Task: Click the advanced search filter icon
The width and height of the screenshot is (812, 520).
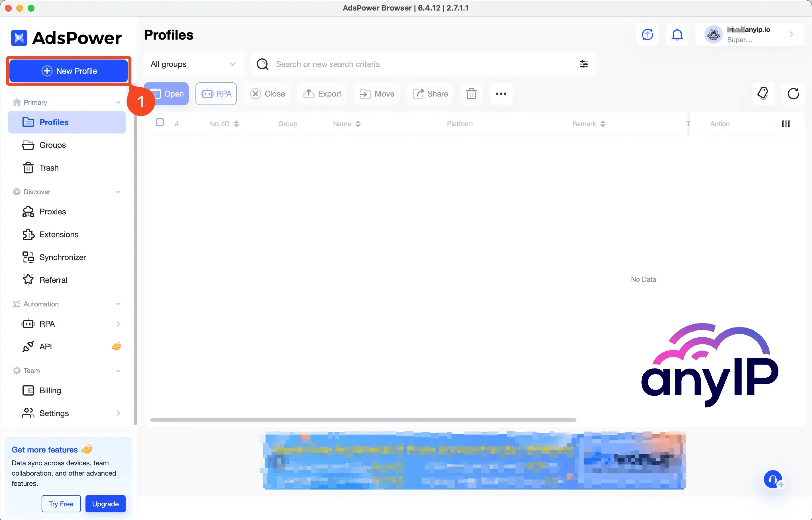Action: tap(584, 64)
